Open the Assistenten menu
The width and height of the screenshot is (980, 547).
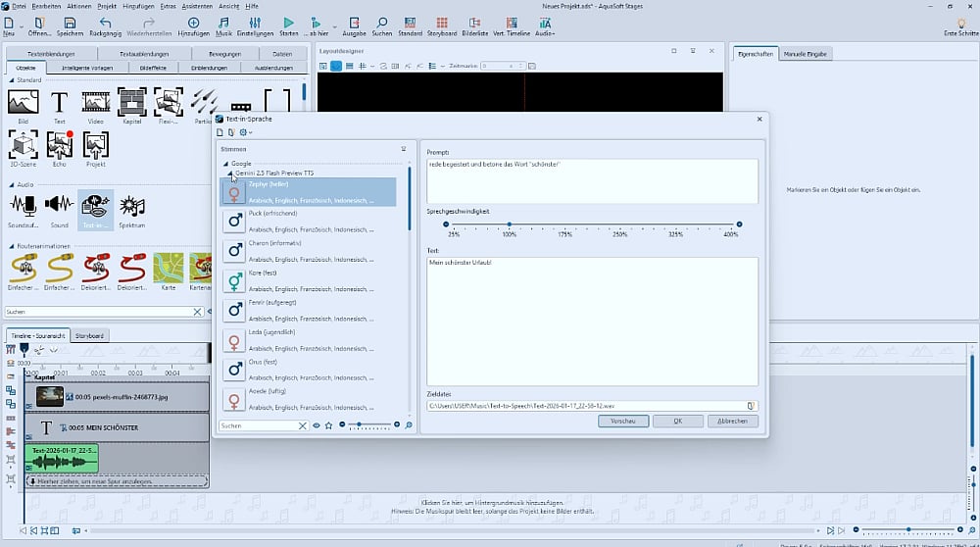point(197,6)
